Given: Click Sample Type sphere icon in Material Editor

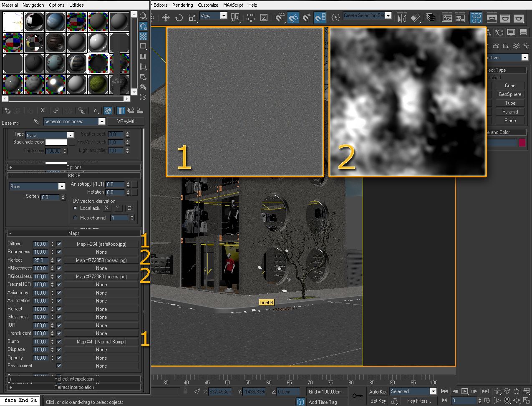Looking at the screenshot, I should pyautogui.click(x=143, y=16).
